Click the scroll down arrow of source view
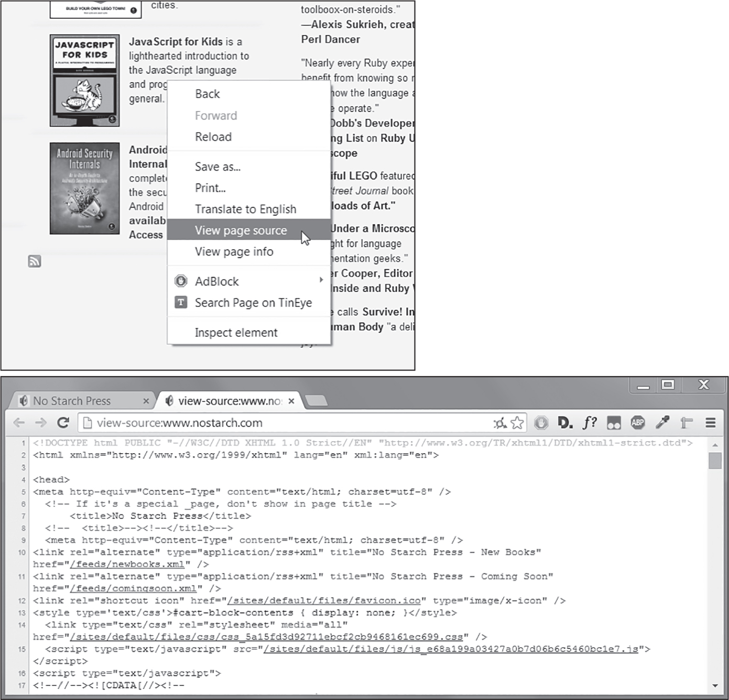 [715, 685]
